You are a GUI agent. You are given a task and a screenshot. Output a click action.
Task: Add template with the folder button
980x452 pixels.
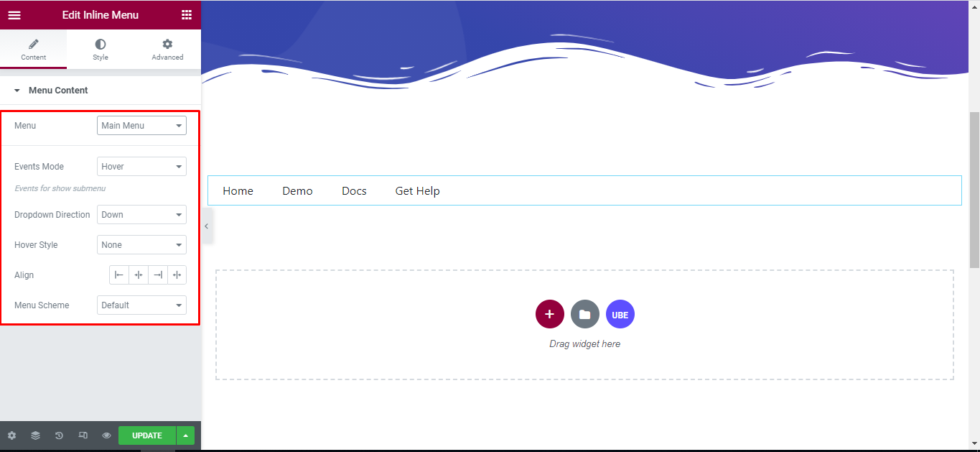pyautogui.click(x=585, y=314)
